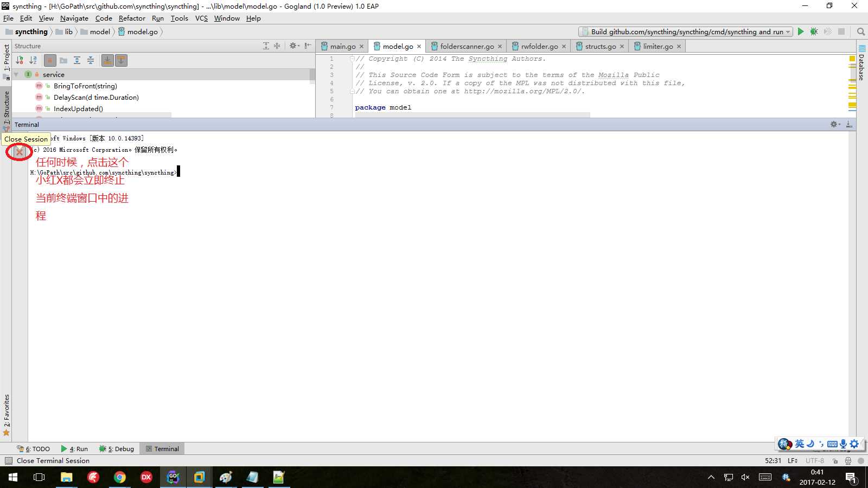
Task: Open the Windows Start menu
Action: click(13, 477)
